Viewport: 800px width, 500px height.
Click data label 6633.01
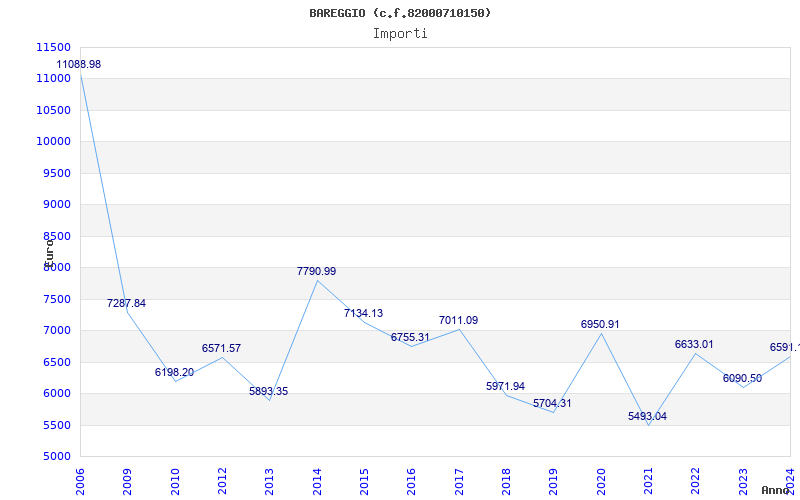[694, 344]
